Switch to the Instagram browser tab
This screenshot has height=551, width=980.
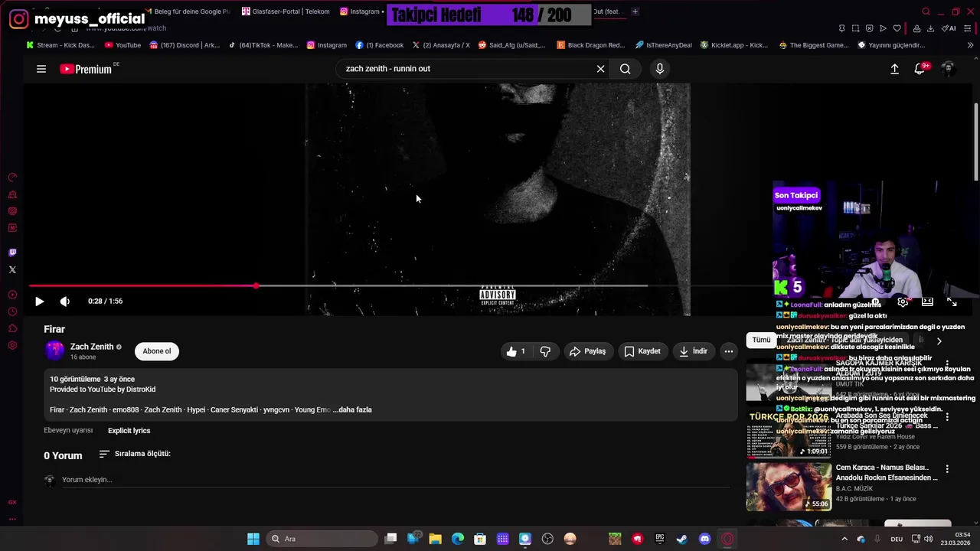[x=360, y=11]
